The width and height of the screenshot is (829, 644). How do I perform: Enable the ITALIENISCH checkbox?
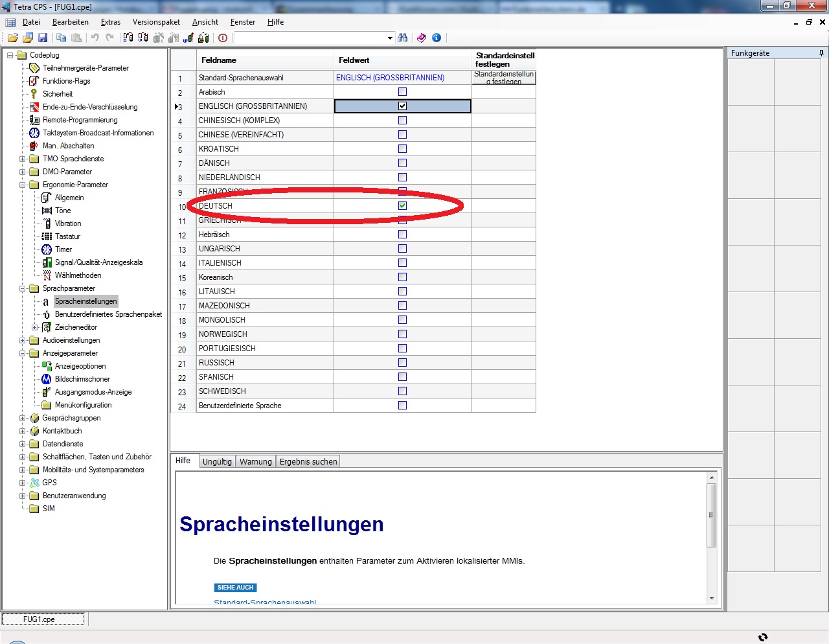point(402,263)
